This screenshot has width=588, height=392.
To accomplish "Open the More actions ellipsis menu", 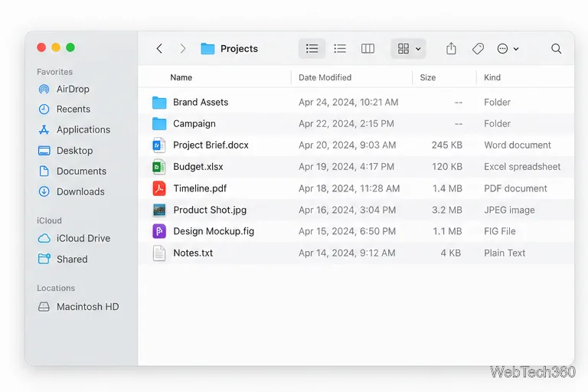I will coord(508,48).
